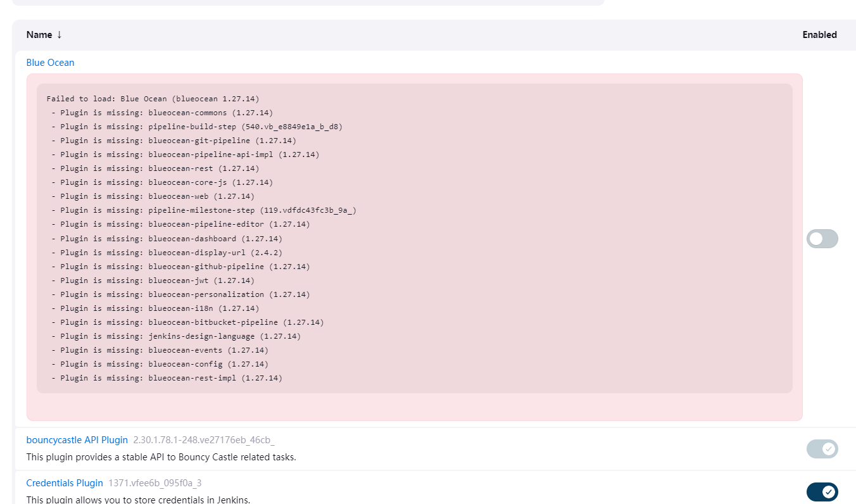Open the Credentials Plugin link
Viewport: 856px width, 504px height.
(x=65, y=483)
